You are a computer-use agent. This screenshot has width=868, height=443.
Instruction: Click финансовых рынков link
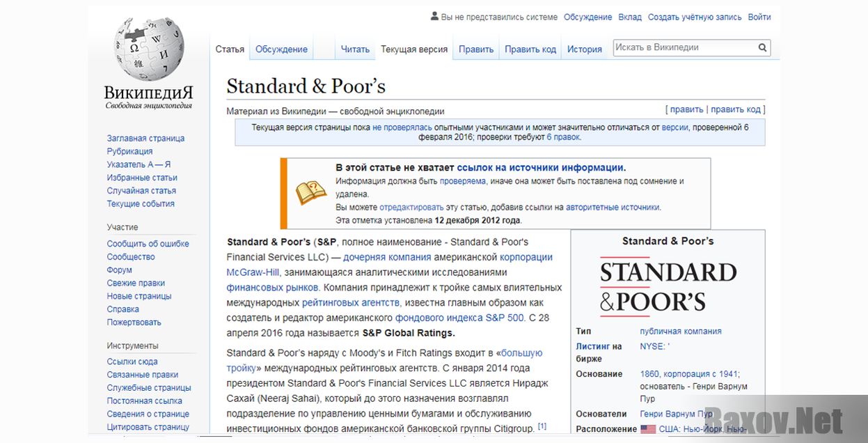click(x=272, y=288)
